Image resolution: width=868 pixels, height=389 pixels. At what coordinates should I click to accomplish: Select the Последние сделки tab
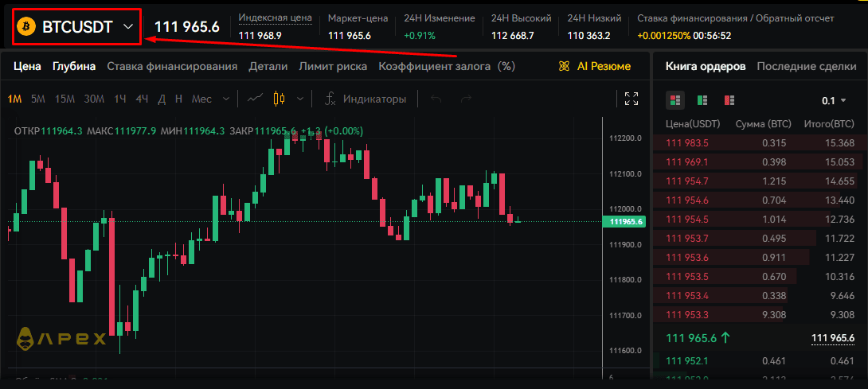[x=807, y=66]
